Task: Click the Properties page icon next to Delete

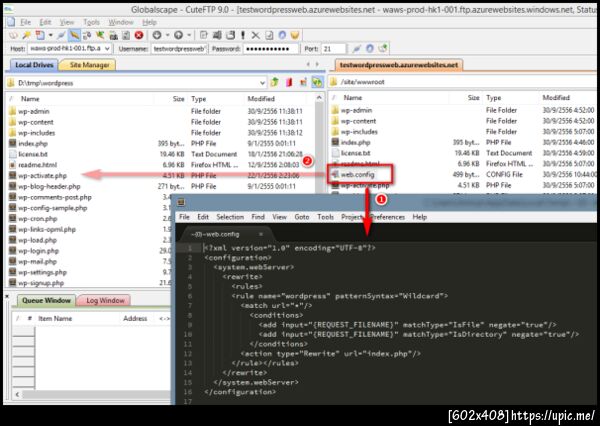Action: coord(269,35)
